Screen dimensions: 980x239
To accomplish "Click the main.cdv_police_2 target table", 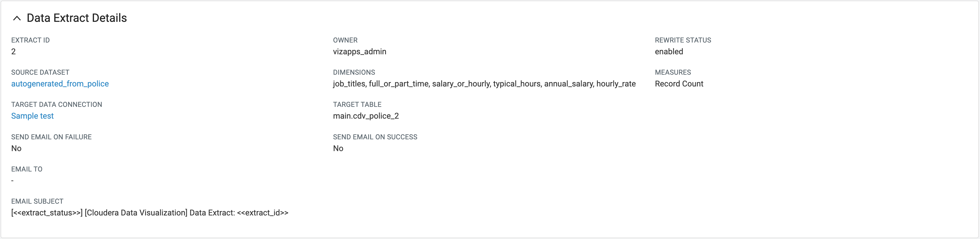I will 366,116.
